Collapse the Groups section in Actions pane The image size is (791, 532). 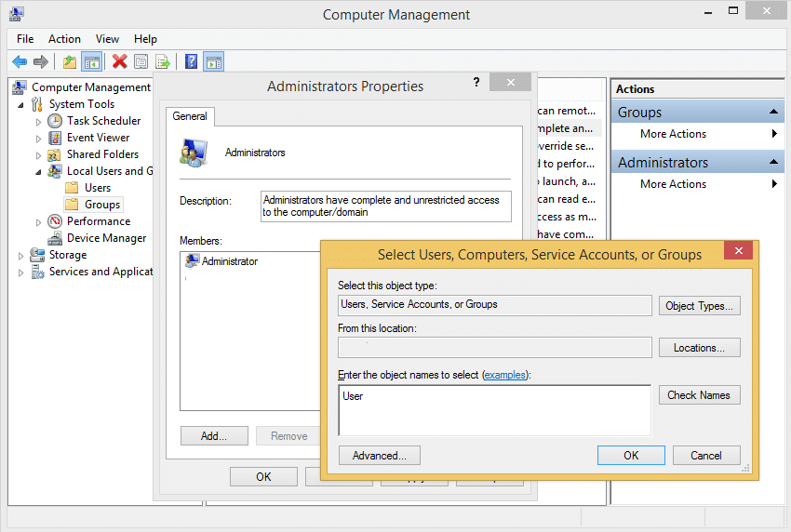click(773, 112)
